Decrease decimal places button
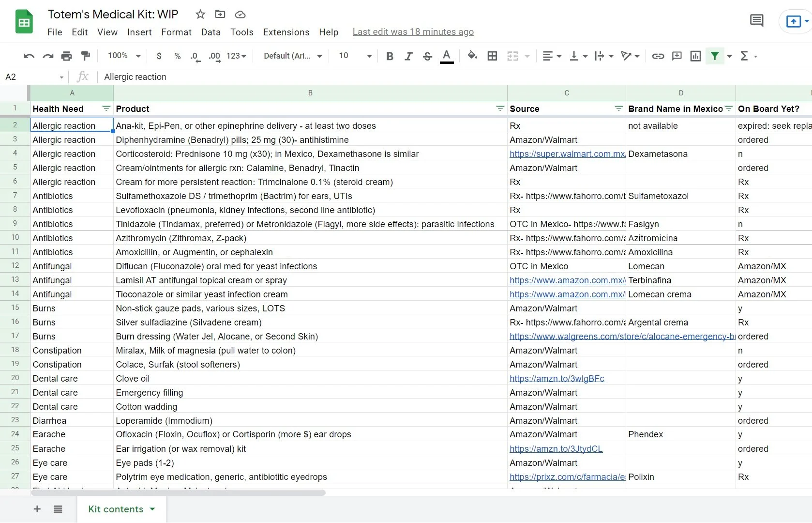Image resolution: width=812 pixels, height=523 pixels. [195, 57]
